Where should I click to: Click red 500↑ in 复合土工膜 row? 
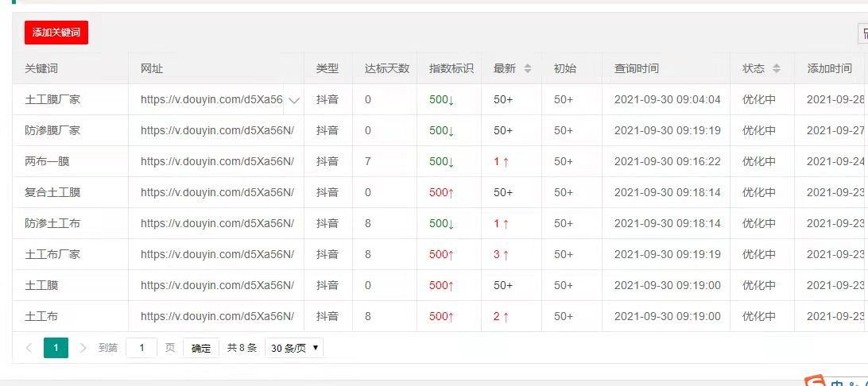click(x=442, y=193)
